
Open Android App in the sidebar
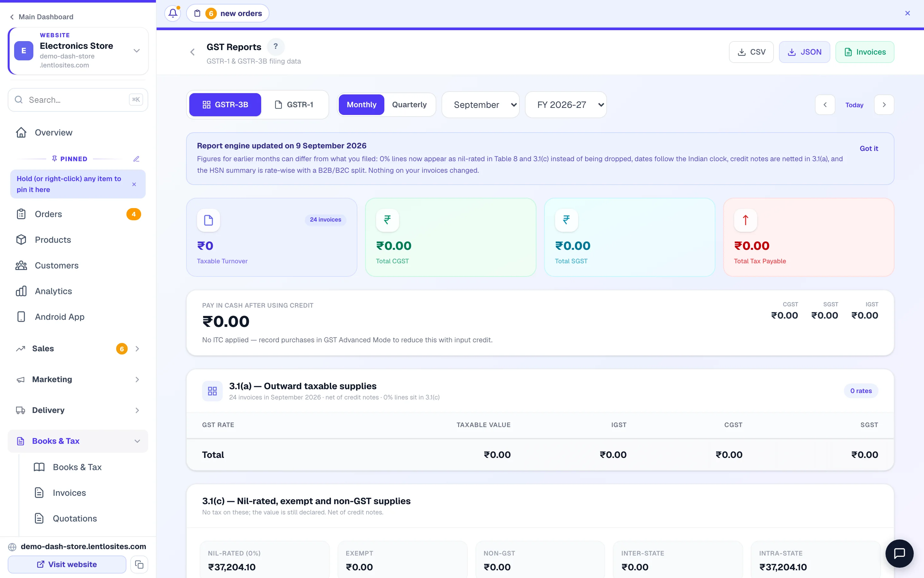point(78,317)
